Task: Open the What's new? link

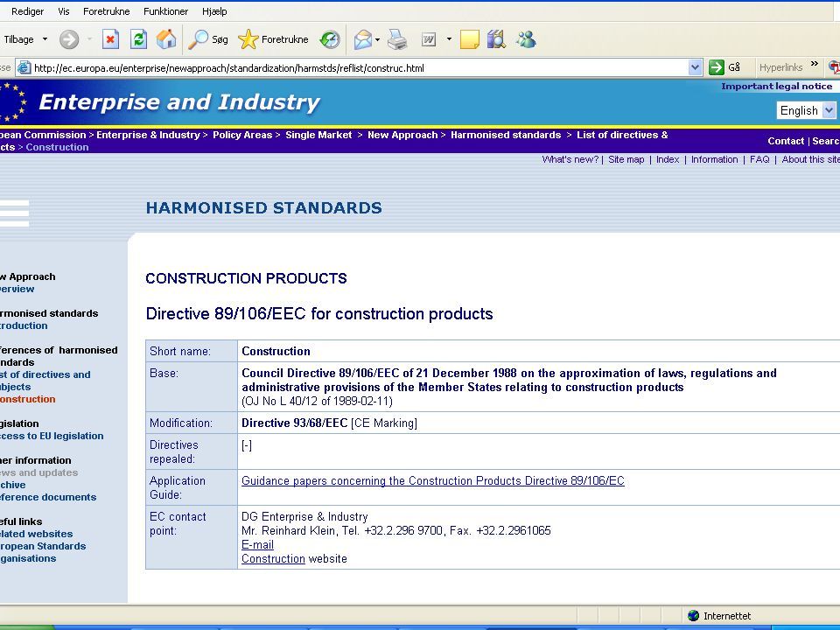Action: (x=570, y=159)
